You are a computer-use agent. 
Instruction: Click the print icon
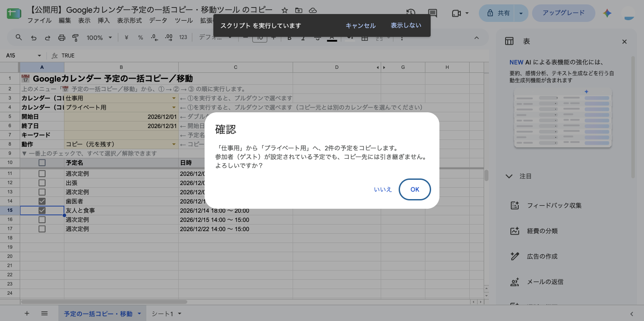(x=62, y=38)
